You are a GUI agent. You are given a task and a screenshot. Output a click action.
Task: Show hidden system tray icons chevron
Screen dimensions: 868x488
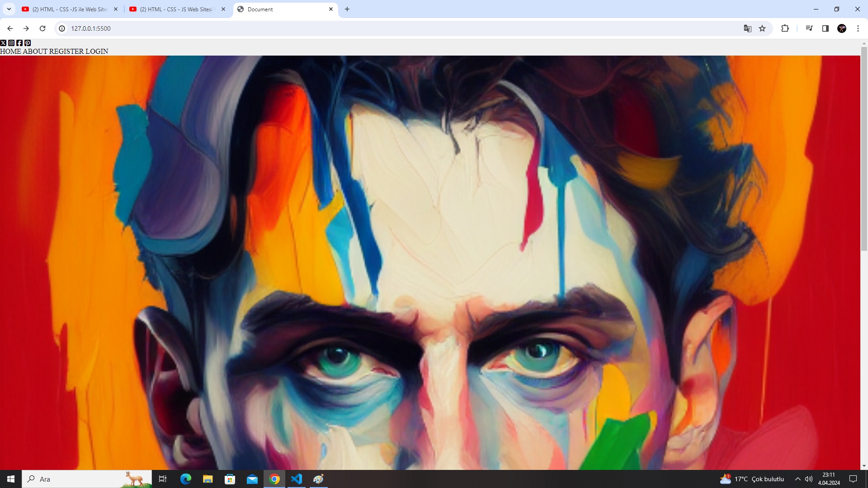pyautogui.click(x=797, y=479)
